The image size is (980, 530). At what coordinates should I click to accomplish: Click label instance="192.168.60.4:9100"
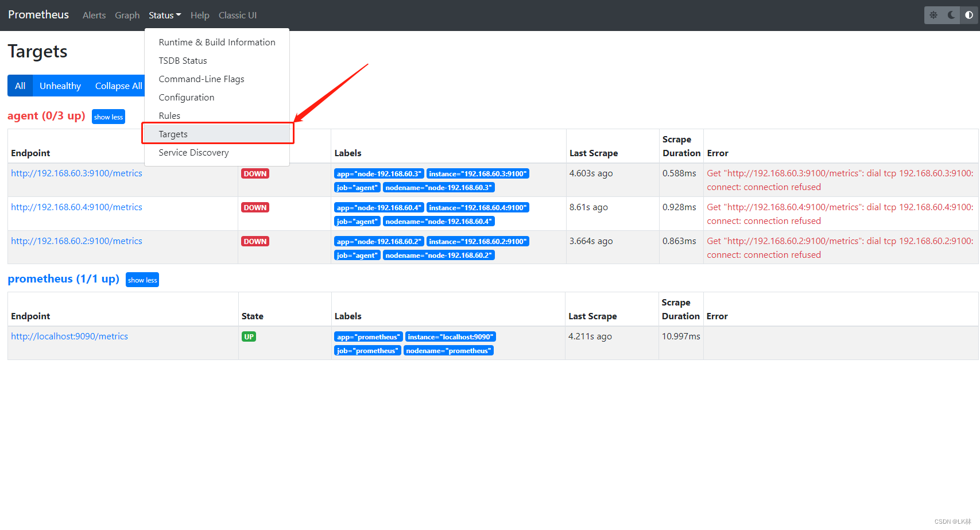click(478, 208)
